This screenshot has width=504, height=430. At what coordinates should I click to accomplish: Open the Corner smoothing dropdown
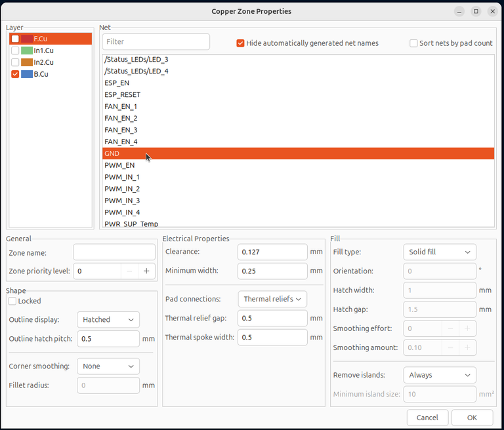[108, 366]
